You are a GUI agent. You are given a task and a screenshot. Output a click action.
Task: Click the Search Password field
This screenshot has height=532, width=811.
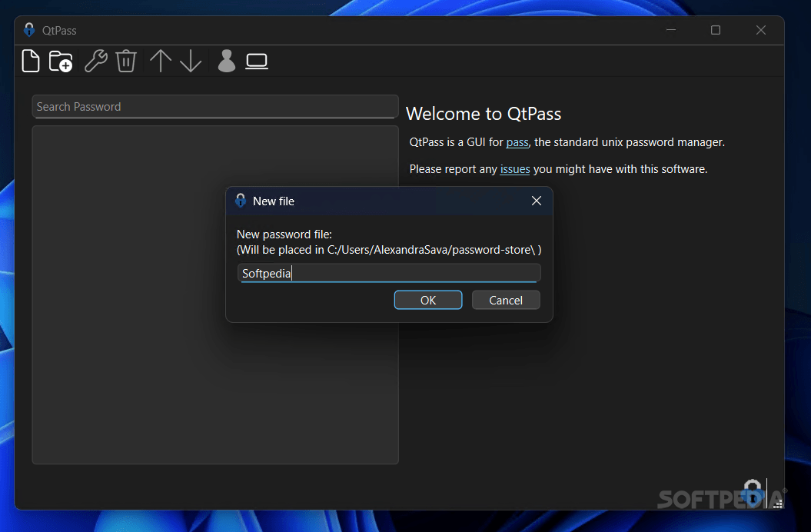pyautogui.click(x=215, y=107)
